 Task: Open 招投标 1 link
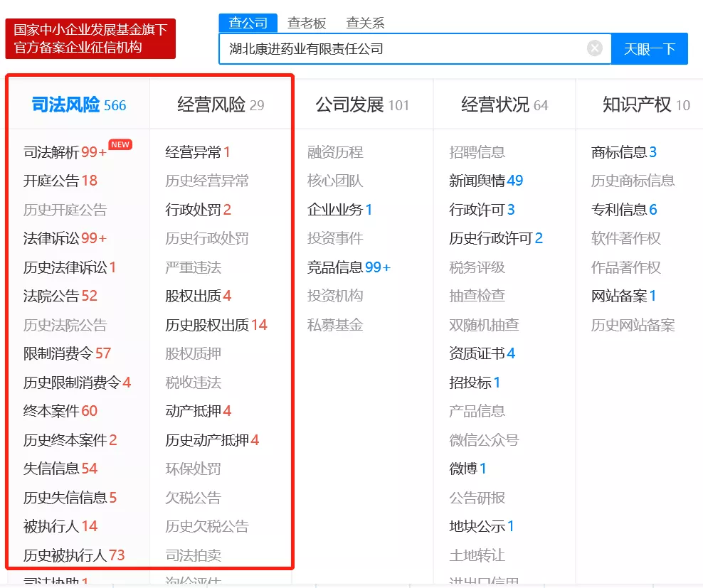pyautogui.click(x=475, y=383)
